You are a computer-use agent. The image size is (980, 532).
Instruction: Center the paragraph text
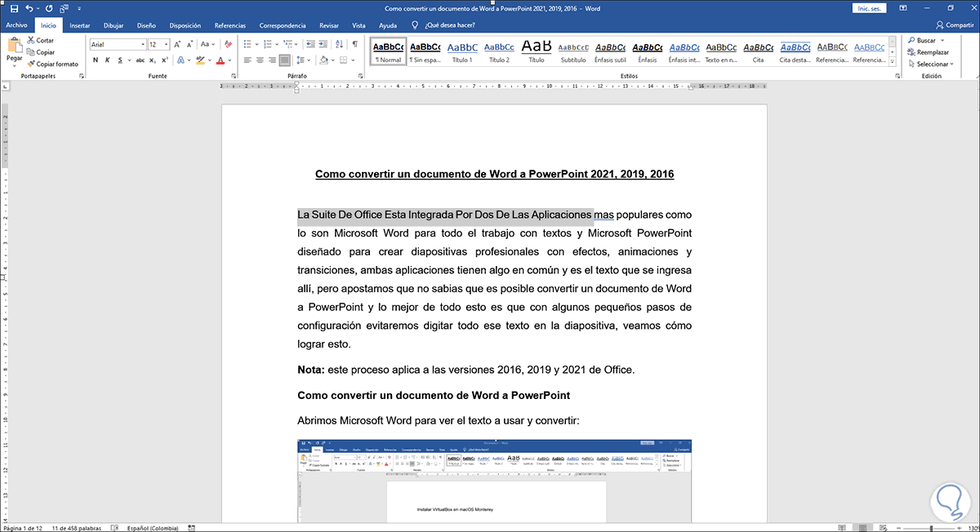click(x=260, y=60)
